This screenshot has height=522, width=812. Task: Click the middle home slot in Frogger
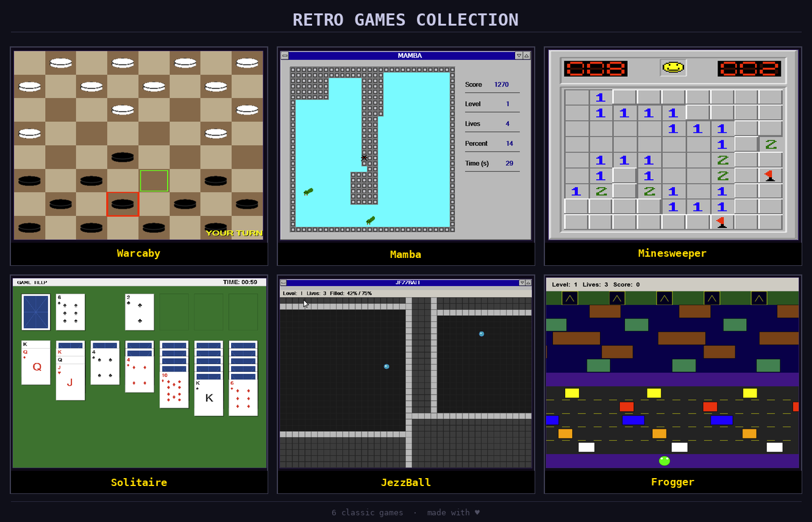(664, 298)
